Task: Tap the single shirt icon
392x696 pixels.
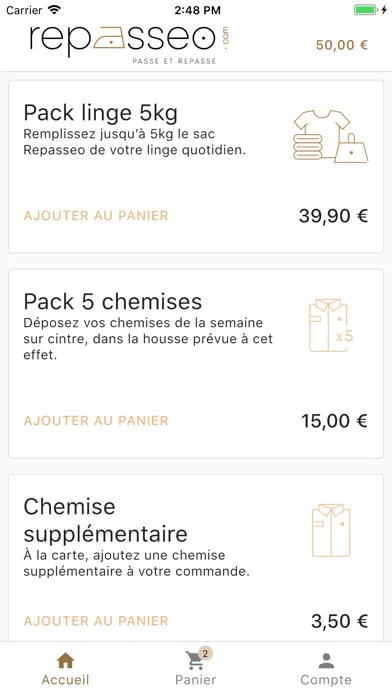Action: coord(331,530)
